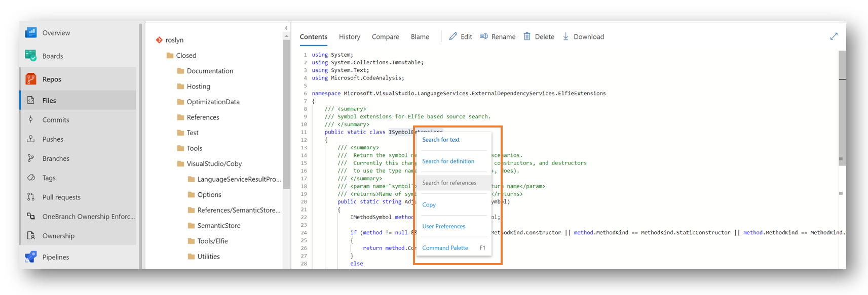Switch to the Blame tab

[x=420, y=37]
